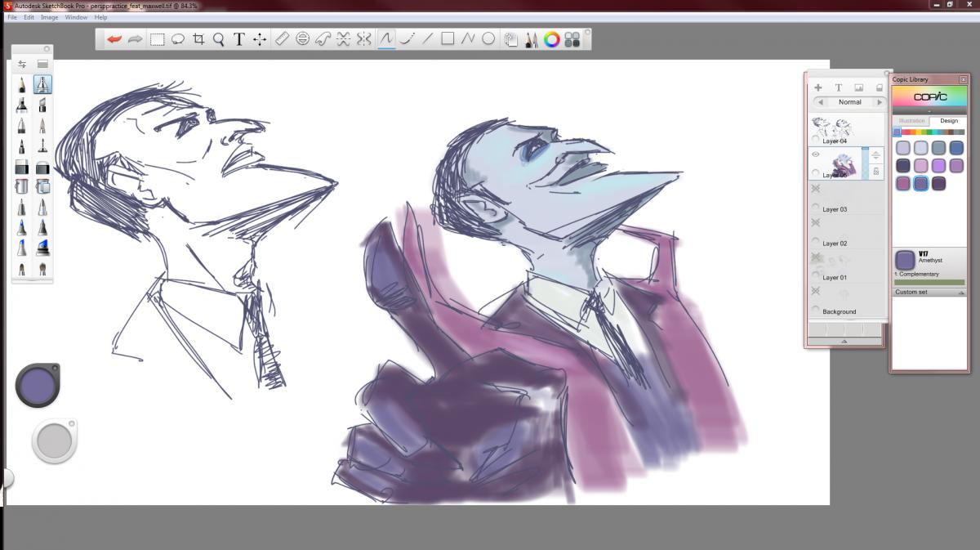This screenshot has width=980, height=550.
Task: Open the Image menu
Action: 49,17
